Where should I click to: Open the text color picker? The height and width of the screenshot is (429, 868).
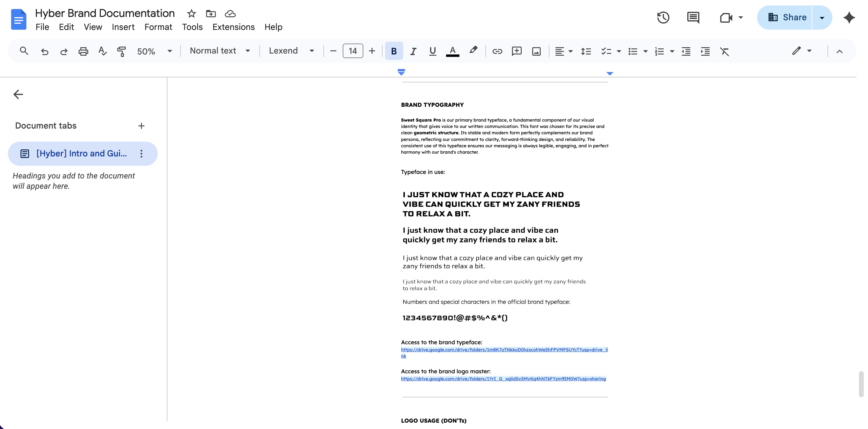(452, 51)
